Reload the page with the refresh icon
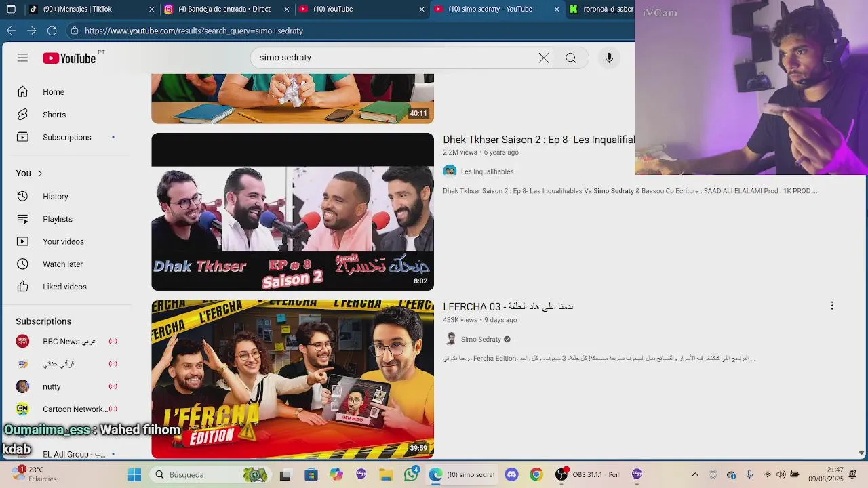Screen dimensions: 868x488 (52, 30)
